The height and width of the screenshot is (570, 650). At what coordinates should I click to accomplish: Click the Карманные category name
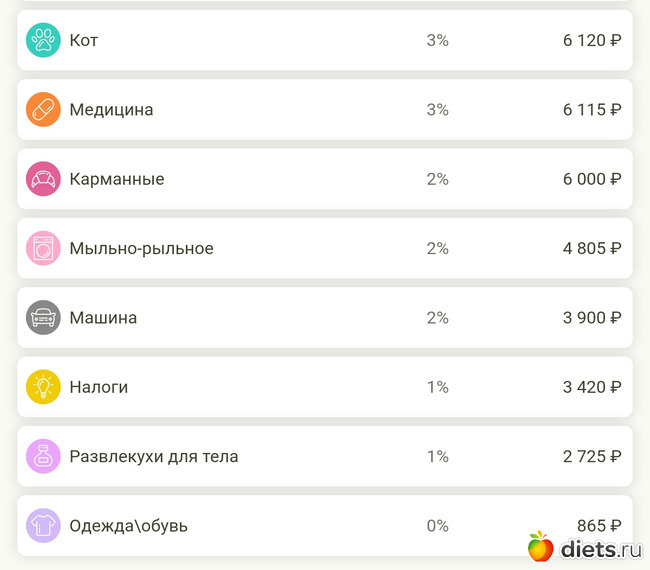tap(117, 179)
